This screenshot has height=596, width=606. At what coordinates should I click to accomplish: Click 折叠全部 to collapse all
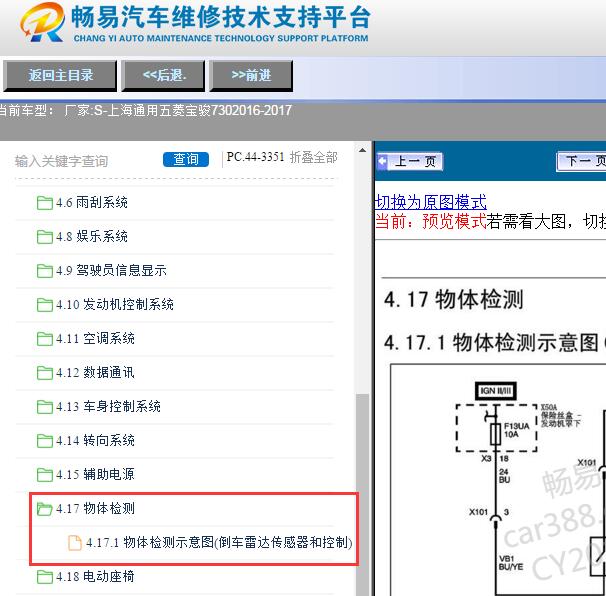coord(313,157)
